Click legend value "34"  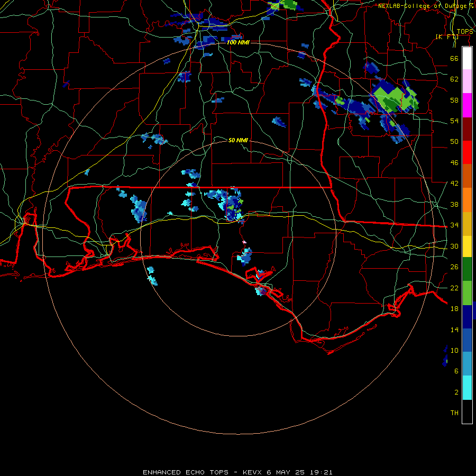coord(454,225)
